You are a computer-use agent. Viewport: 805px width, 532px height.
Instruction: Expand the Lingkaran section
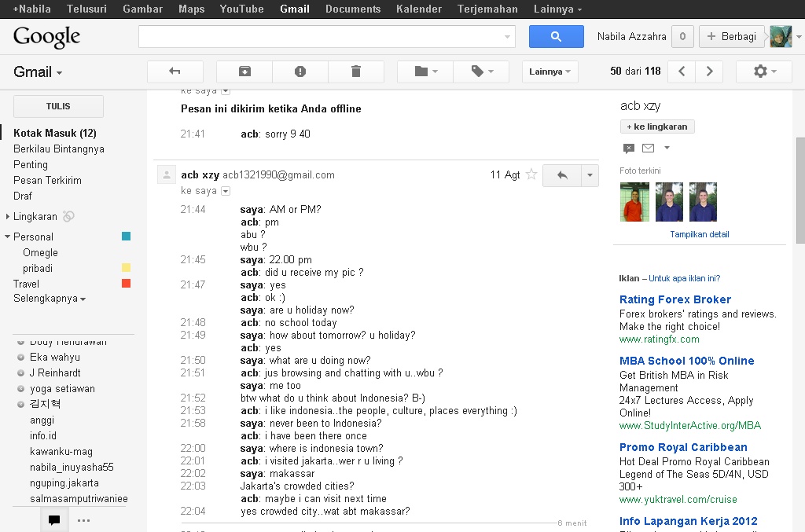click(x=8, y=217)
